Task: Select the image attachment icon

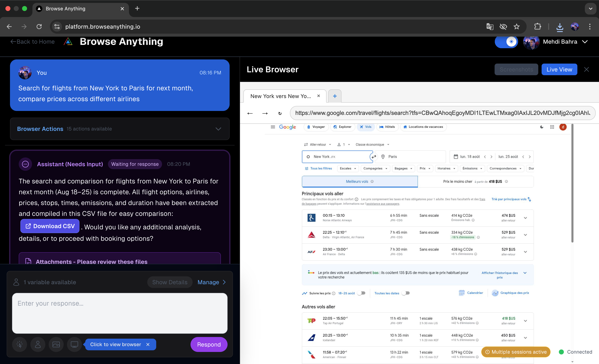Action: tap(56, 344)
